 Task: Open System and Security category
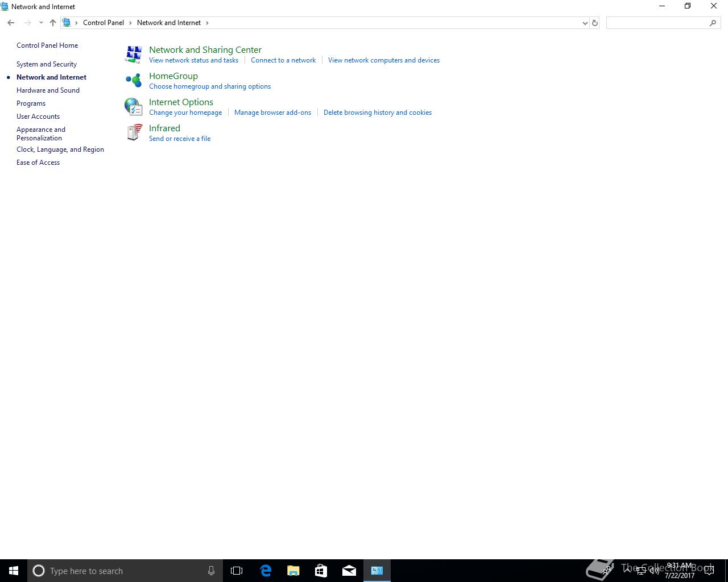click(47, 64)
